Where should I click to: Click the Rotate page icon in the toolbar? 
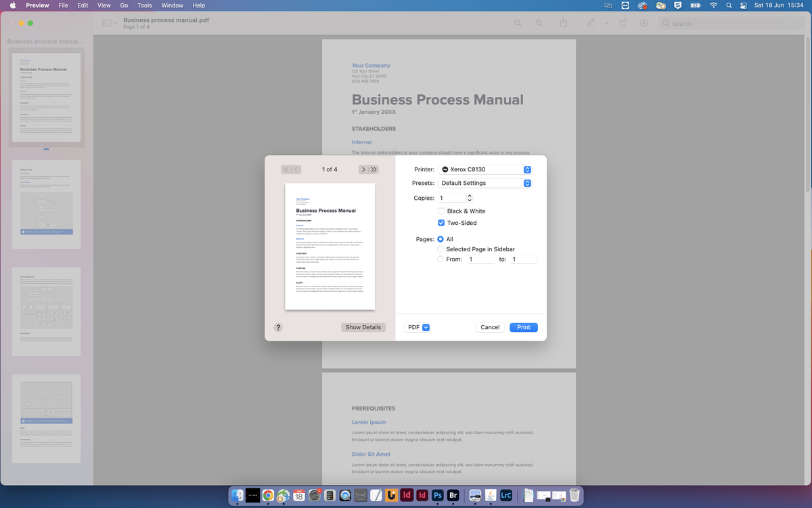pos(623,22)
